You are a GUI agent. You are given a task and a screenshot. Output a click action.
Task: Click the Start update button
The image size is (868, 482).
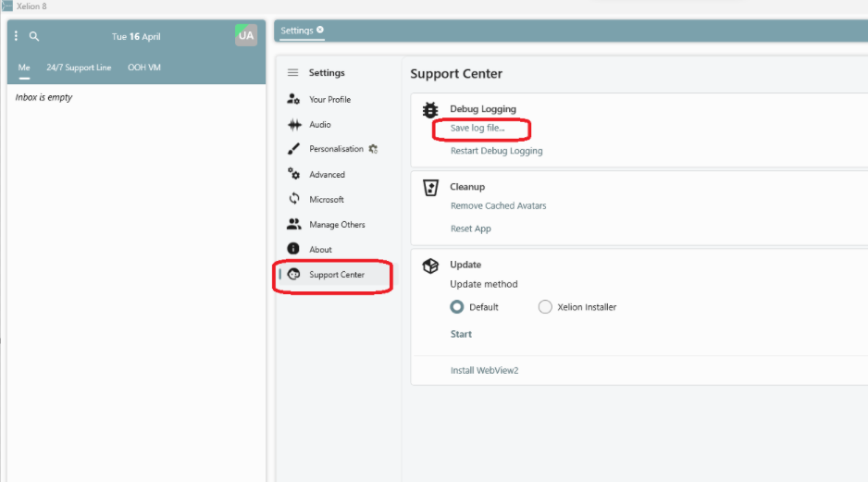pyautogui.click(x=461, y=334)
